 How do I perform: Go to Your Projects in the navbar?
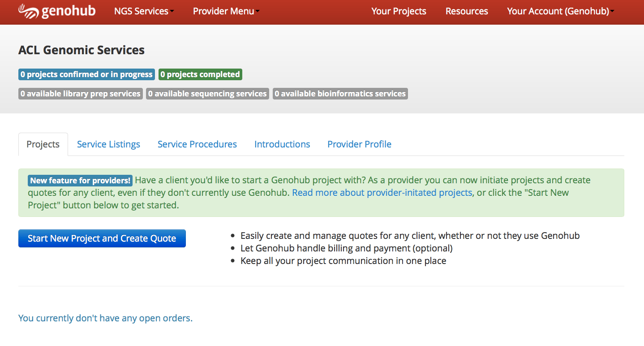tap(398, 11)
